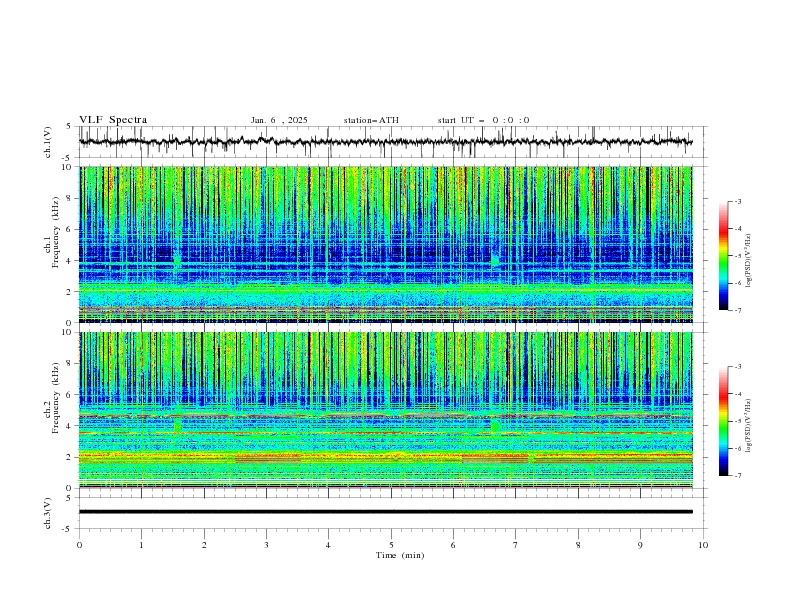Click the "start UT = 0 : 0 : 0" text

pos(483,120)
